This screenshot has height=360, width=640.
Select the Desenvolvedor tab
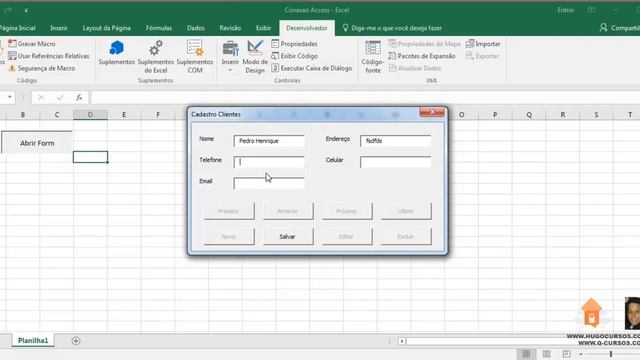click(x=307, y=28)
